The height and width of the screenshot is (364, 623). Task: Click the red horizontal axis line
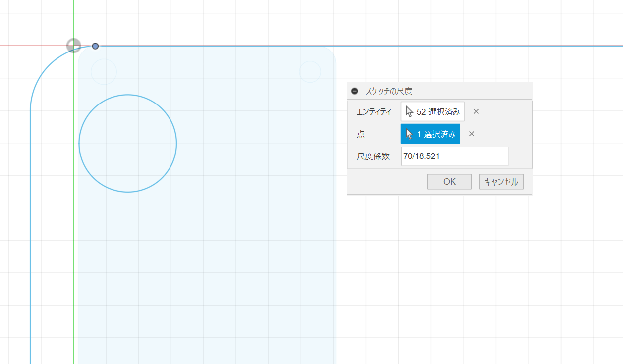click(x=30, y=46)
